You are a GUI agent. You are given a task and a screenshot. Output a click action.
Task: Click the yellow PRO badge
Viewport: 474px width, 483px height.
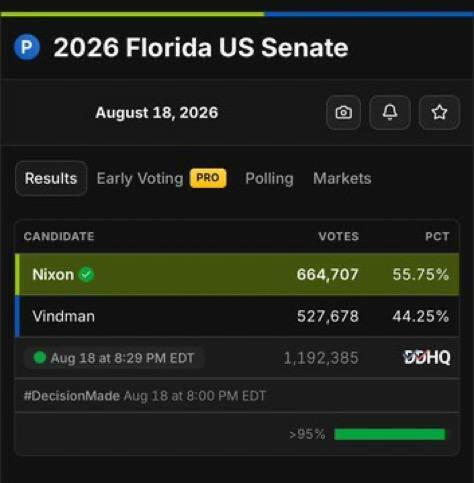pyautogui.click(x=208, y=178)
